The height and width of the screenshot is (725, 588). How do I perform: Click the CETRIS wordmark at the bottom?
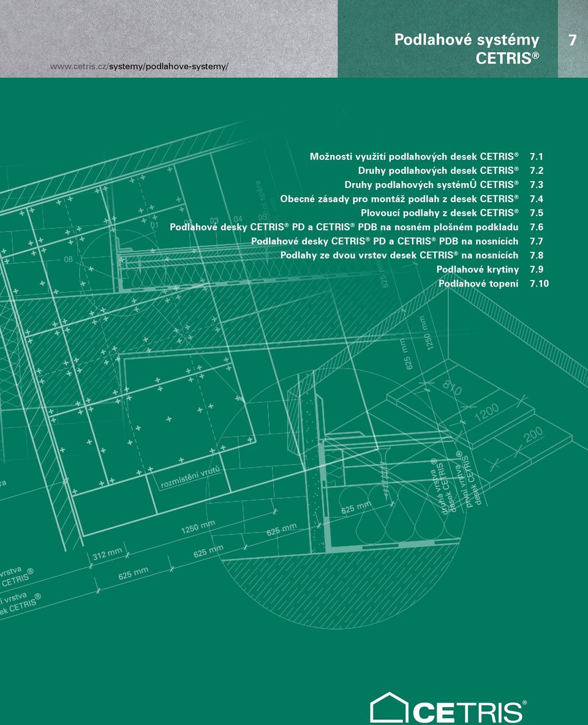[469, 712]
